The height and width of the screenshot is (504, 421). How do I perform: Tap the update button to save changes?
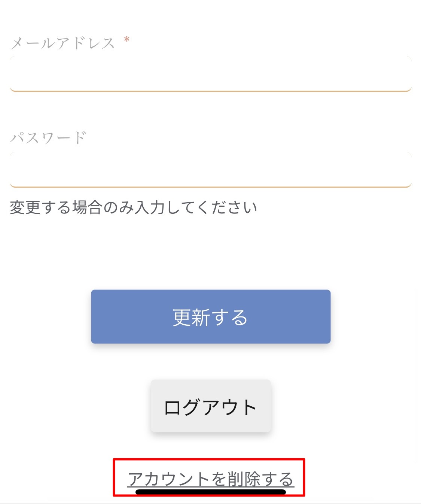pyautogui.click(x=210, y=316)
